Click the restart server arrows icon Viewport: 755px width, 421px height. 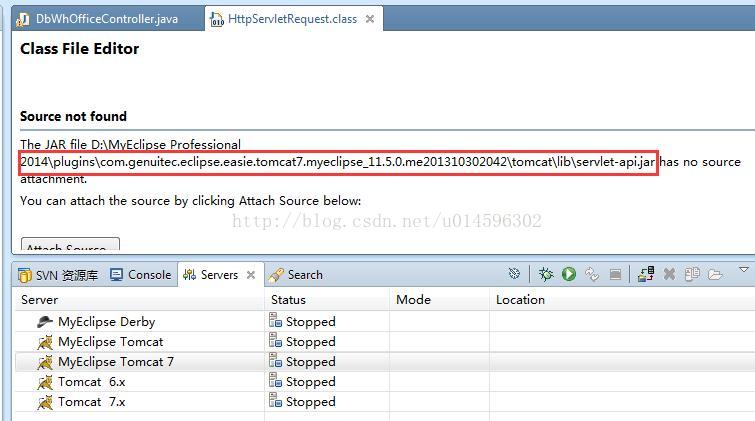point(592,274)
